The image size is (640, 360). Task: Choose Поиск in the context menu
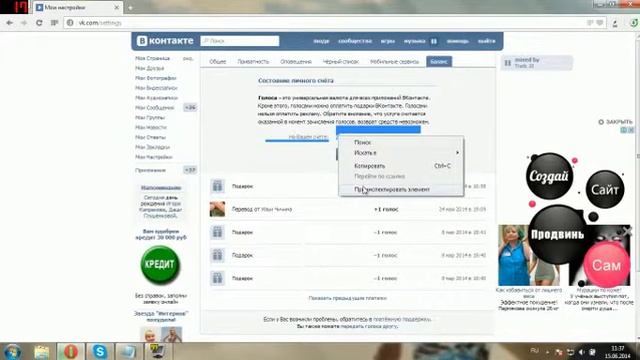401,142
